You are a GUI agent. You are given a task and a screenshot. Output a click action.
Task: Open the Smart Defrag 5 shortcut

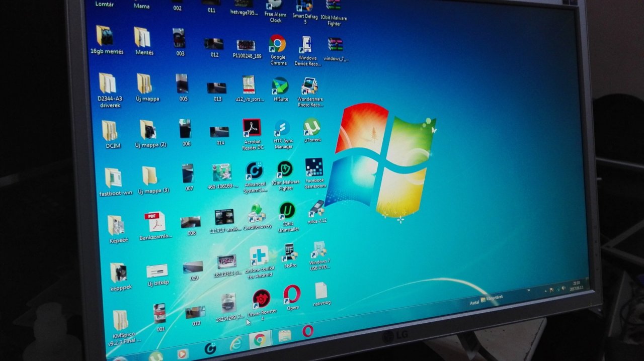tap(304, 6)
